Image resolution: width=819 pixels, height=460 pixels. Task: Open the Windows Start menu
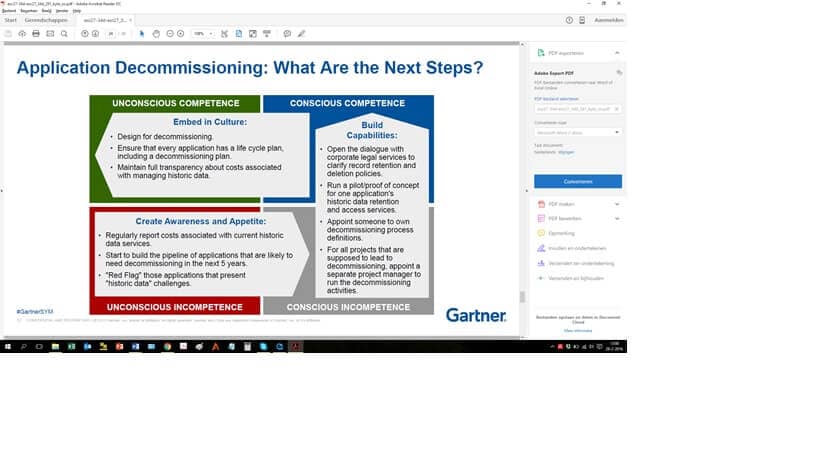tap(8, 346)
